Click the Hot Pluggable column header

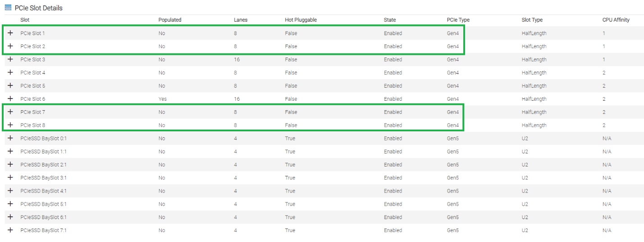pos(301,20)
